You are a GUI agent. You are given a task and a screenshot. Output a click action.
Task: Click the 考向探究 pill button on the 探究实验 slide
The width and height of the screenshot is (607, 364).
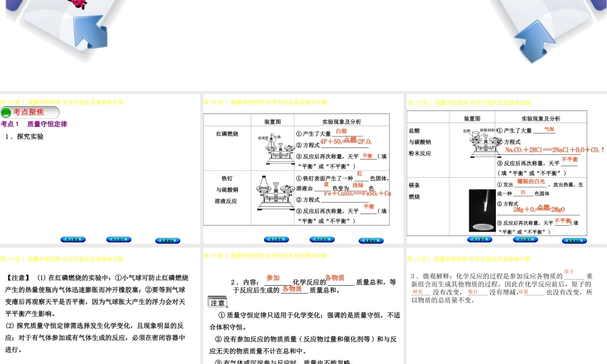pyautogui.click(x=119, y=240)
